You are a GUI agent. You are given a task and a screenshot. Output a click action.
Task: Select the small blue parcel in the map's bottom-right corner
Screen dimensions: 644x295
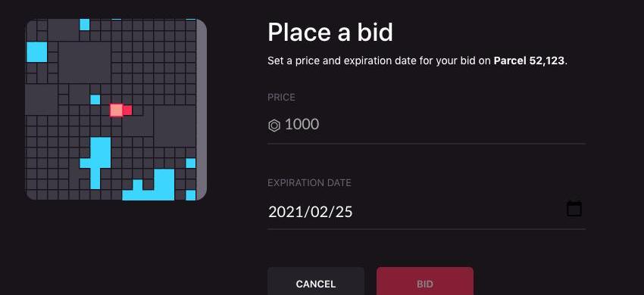(191, 195)
